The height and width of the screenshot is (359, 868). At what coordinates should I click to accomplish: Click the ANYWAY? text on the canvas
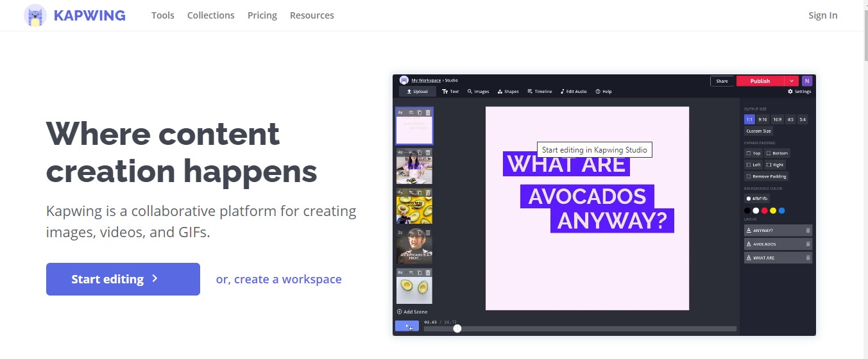click(612, 221)
